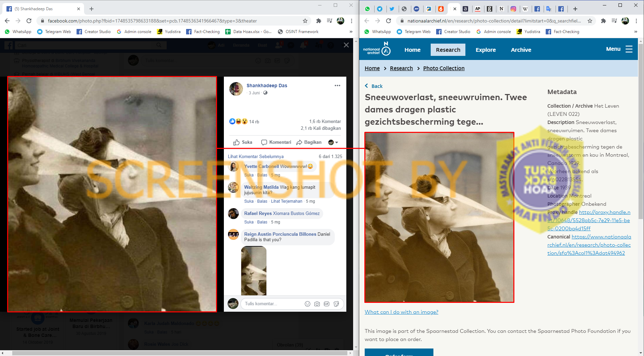Open post options three-dot menu
644x356 pixels.
(x=337, y=86)
